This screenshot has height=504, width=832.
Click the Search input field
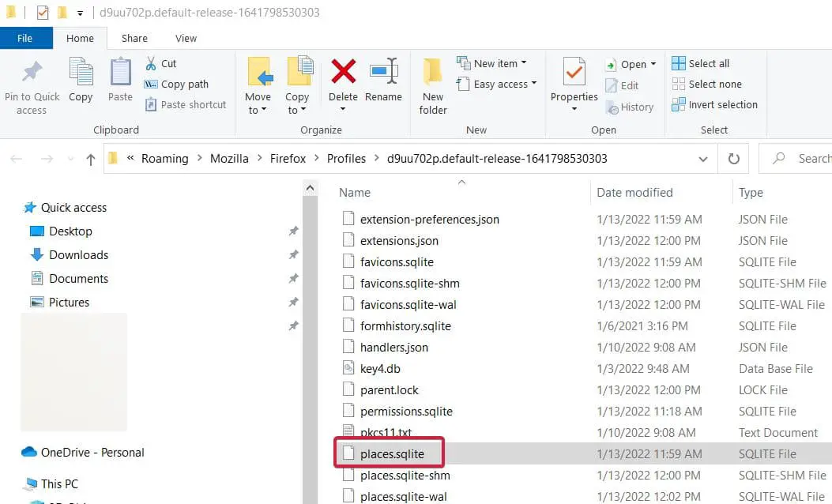point(796,158)
